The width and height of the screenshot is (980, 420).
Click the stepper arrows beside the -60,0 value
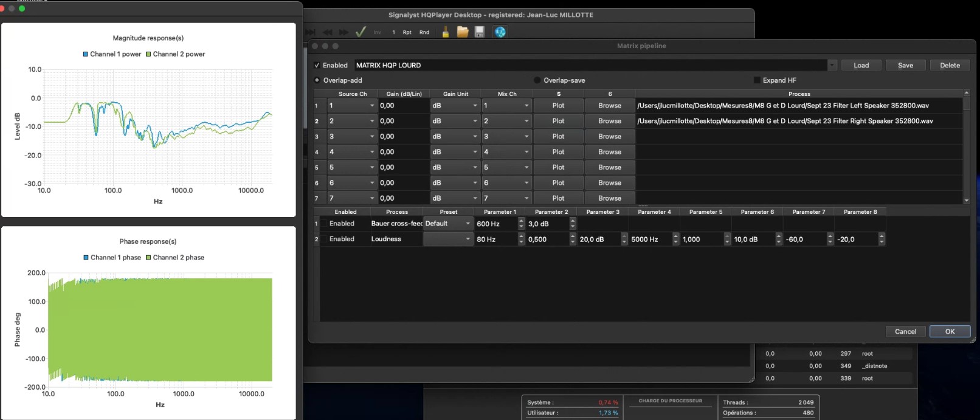830,239
